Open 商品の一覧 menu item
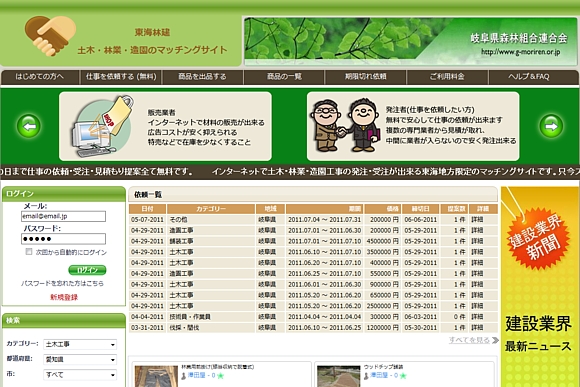580x387 pixels. [x=284, y=77]
